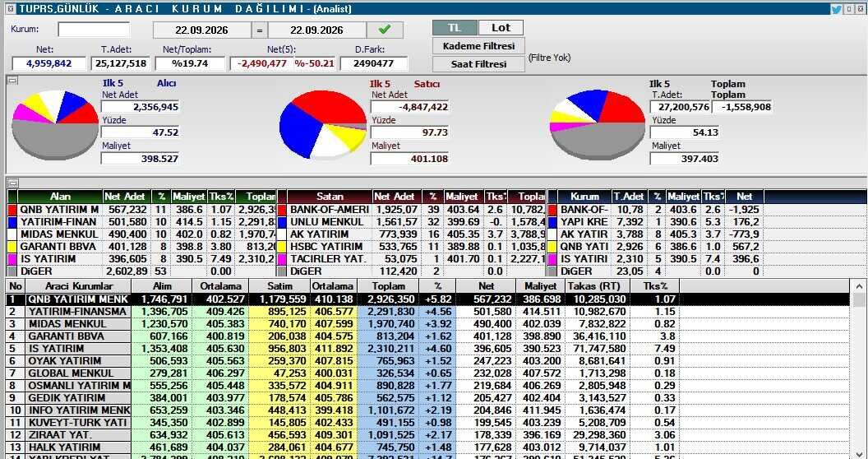This screenshot has height=459, width=868.
Task: Select the OSMANLI YATIRIM M row
Action: coord(429,385)
